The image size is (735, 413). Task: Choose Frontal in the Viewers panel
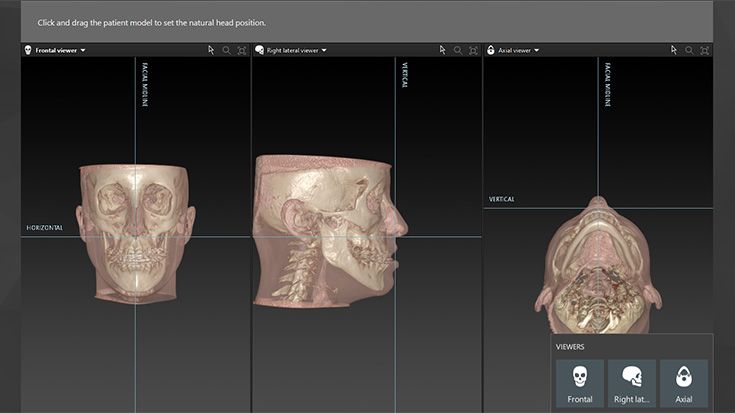(580, 383)
